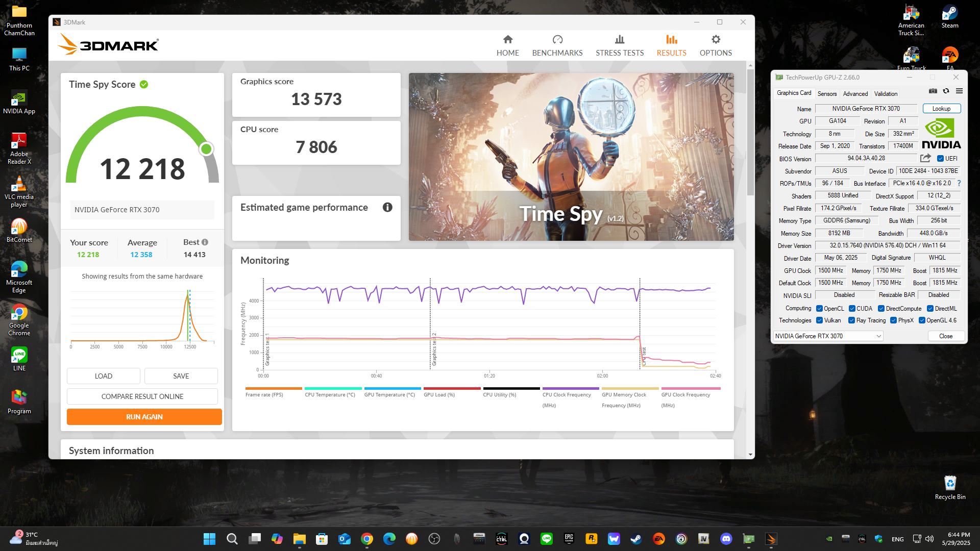Open the LINE desktop shortcut
The height and width of the screenshot is (551, 980).
coord(19,359)
